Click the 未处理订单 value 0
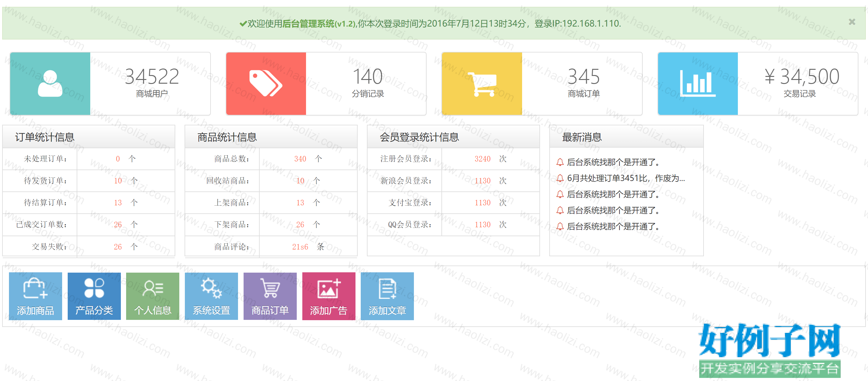The height and width of the screenshot is (381, 868). (117, 159)
